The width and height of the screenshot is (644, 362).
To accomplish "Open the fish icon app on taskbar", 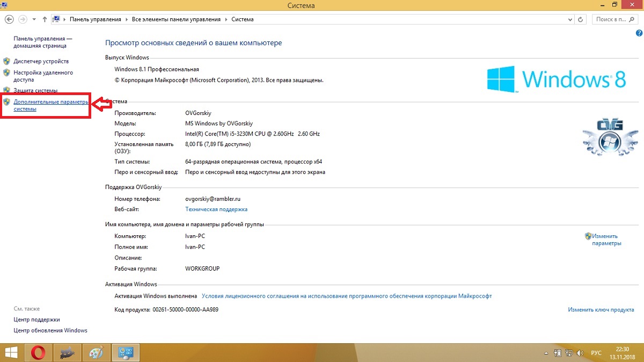I will click(x=67, y=353).
